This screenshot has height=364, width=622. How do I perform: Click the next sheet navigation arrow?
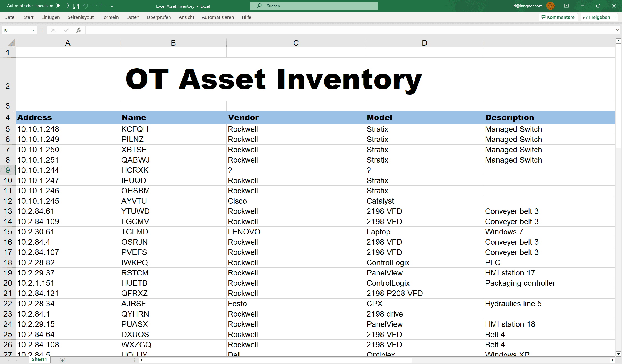(x=16, y=360)
